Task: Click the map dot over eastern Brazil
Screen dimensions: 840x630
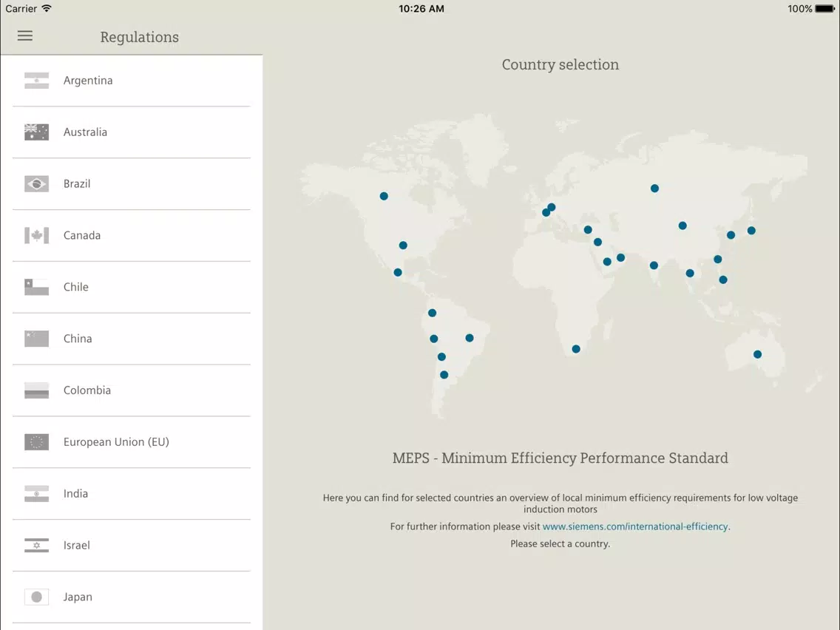Action: coord(470,338)
